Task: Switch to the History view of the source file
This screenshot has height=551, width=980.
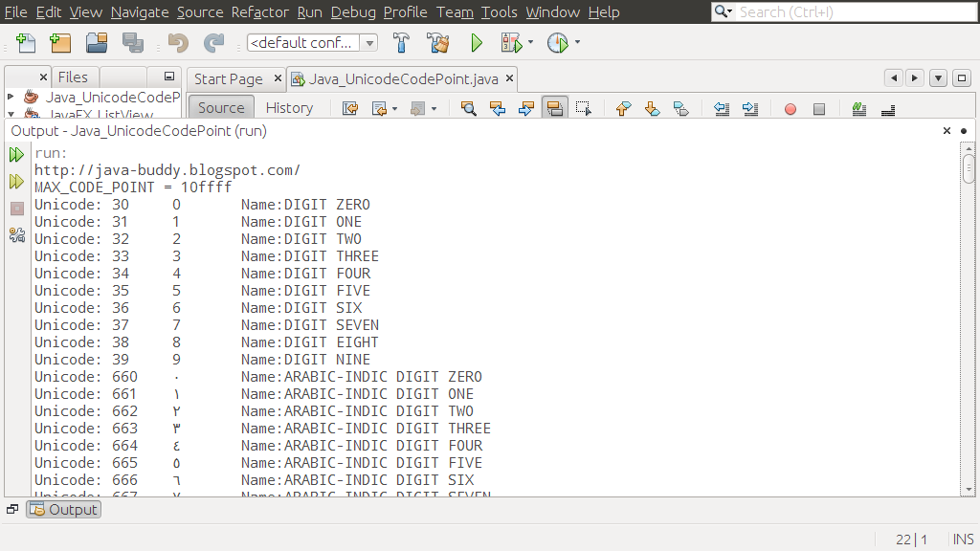Action: [289, 107]
